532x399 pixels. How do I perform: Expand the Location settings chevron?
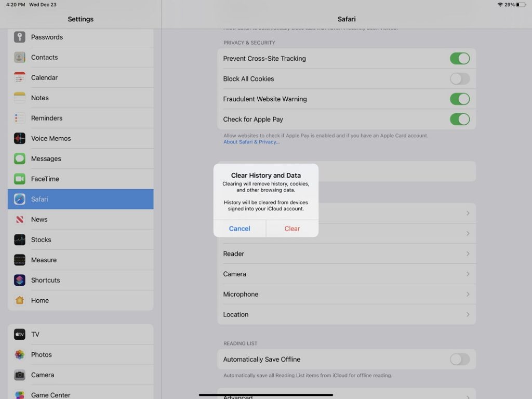pos(468,315)
